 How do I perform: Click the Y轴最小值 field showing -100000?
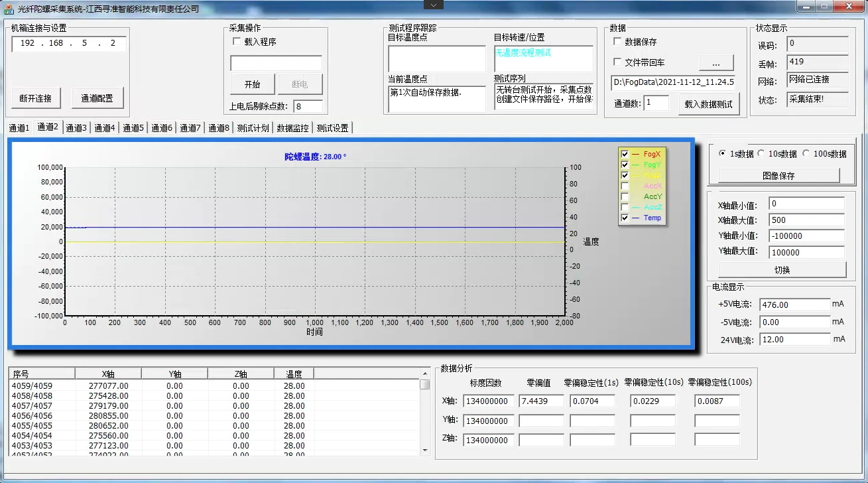pos(806,236)
